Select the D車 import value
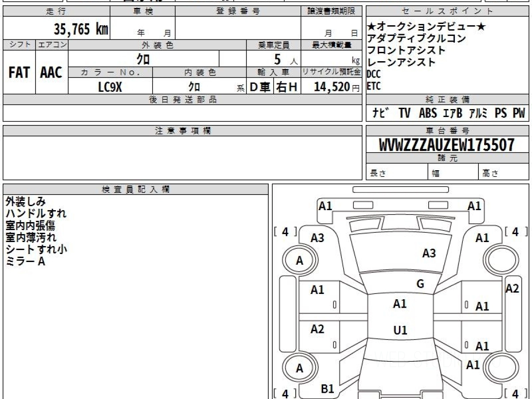 [x=261, y=87]
